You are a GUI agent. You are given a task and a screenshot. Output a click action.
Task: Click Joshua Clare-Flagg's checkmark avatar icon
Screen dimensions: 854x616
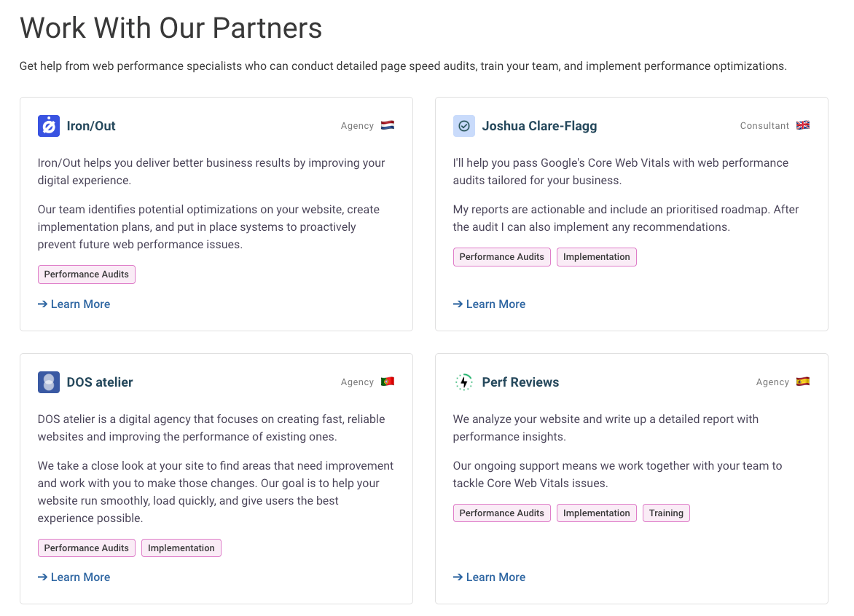464,126
